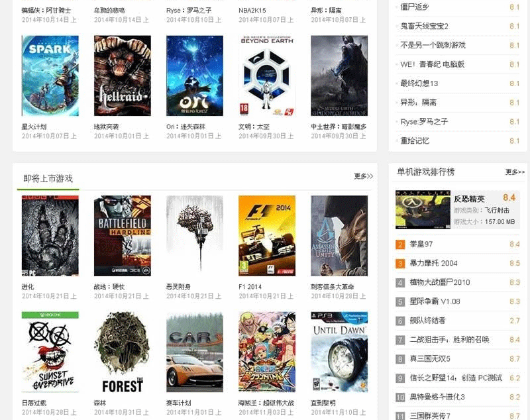The image size is (530, 420).
Task: Open rank 10 奥特曼格斗进化3 entry
Action: (437, 397)
